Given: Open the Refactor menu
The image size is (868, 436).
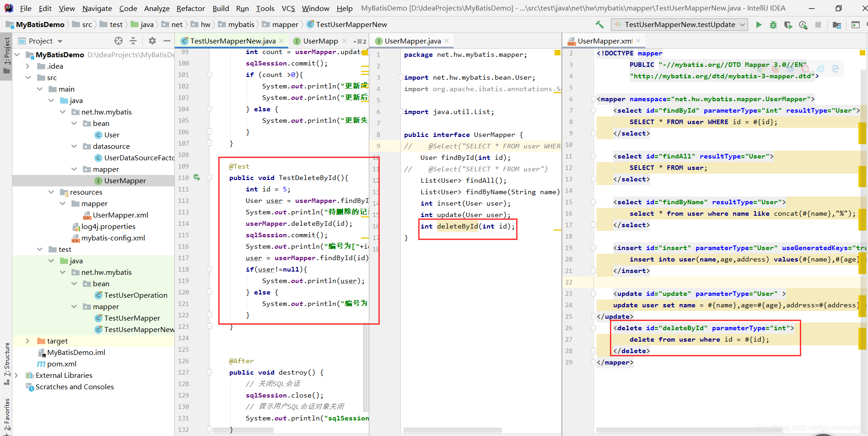Looking at the screenshot, I should 191,8.
